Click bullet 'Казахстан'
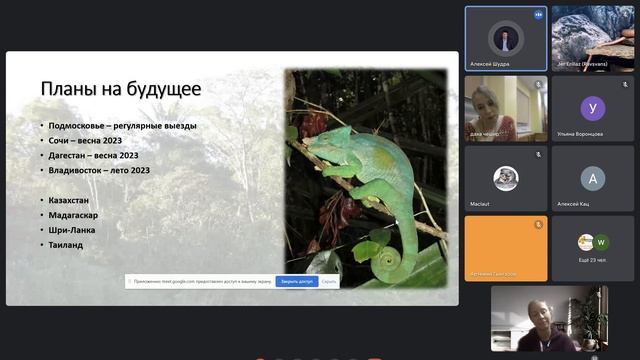The width and height of the screenshot is (640, 360). click(68, 200)
